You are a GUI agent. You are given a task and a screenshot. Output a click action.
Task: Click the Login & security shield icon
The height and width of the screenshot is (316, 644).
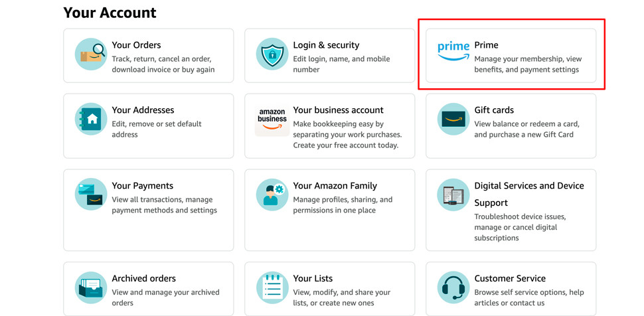pyautogui.click(x=272, y=54)
